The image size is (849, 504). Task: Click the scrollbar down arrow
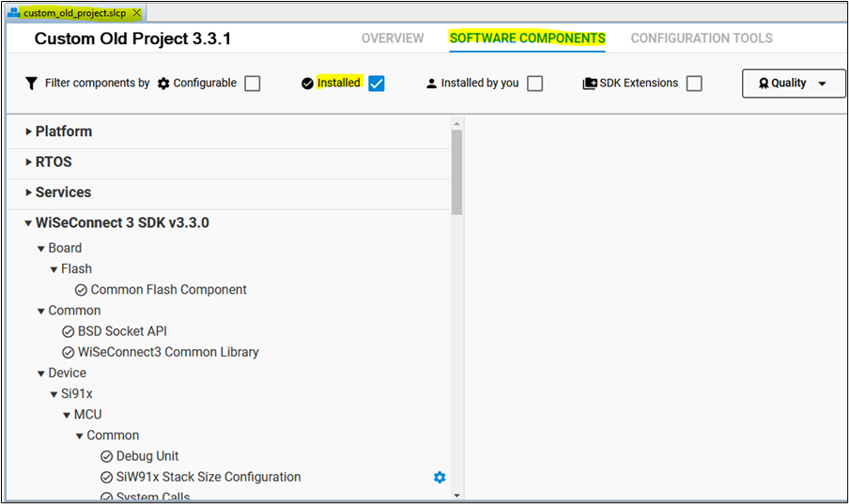click(x=457, y=495)
